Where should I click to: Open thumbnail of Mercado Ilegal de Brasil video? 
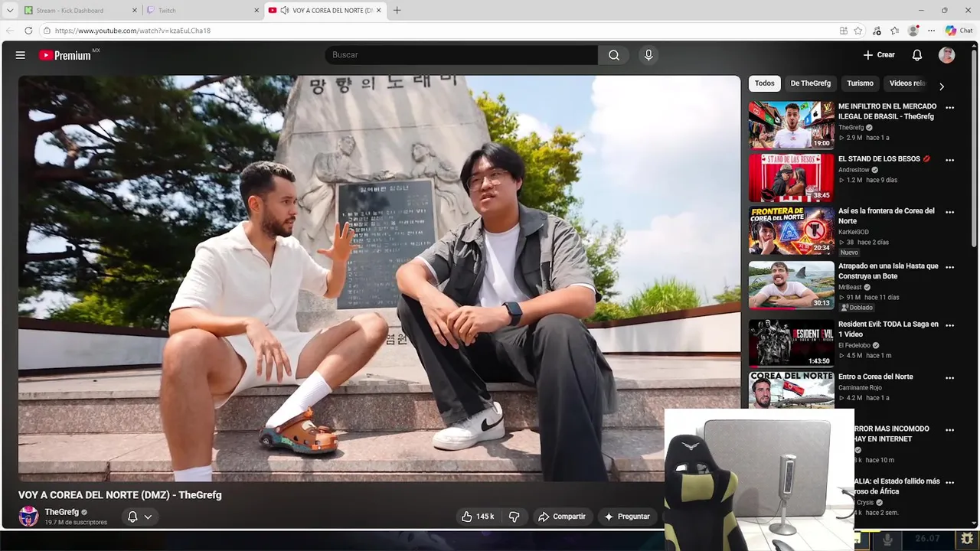791,125
